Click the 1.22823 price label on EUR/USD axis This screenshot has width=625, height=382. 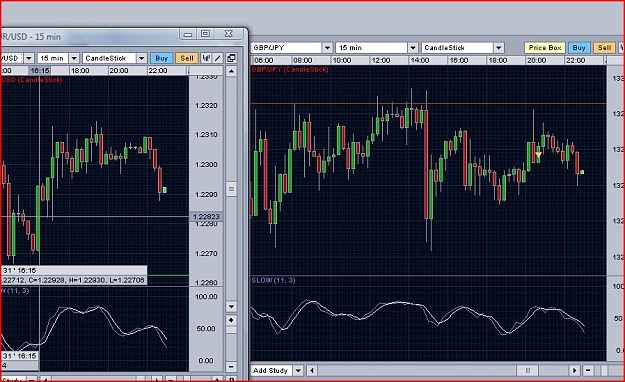tap(206, 217)
